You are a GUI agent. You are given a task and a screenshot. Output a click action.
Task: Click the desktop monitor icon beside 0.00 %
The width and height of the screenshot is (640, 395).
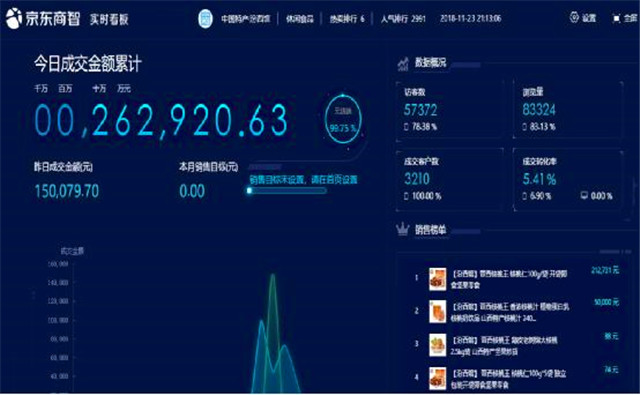pos(584,196)
